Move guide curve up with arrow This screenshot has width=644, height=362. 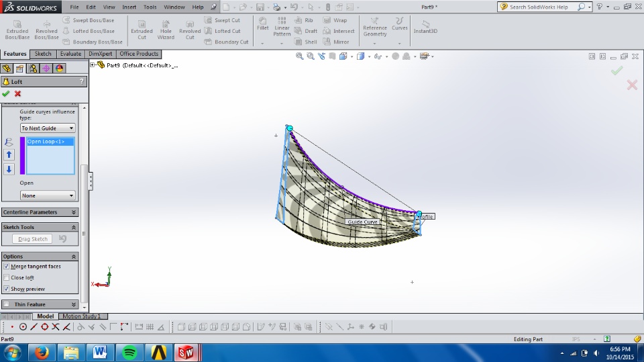coord(9,154)
